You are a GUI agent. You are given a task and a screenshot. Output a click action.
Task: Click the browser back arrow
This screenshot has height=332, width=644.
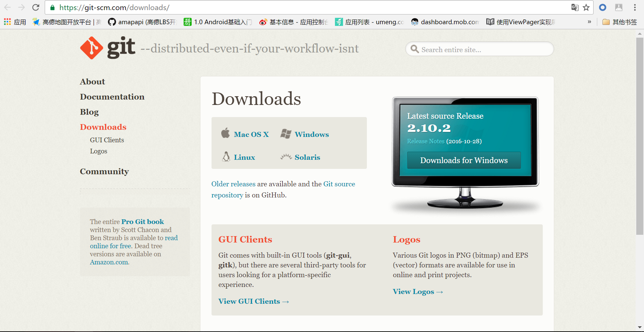pos(7,7)
